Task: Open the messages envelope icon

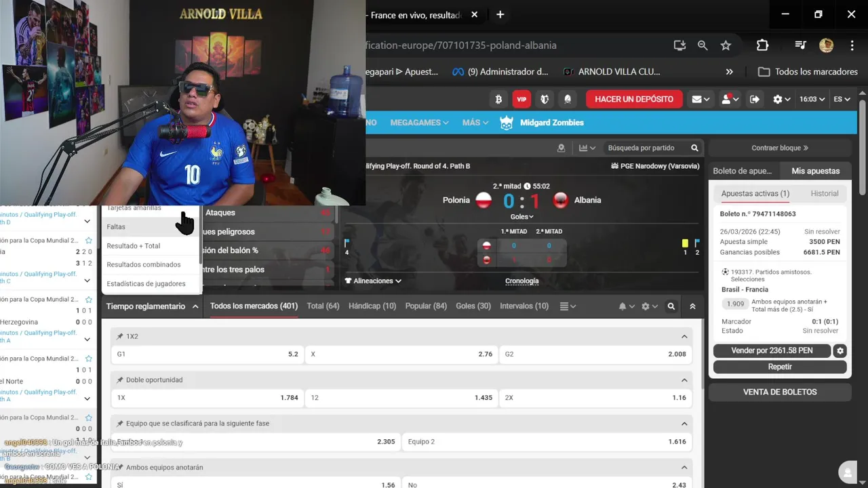Action: click(x=701, y=99)
